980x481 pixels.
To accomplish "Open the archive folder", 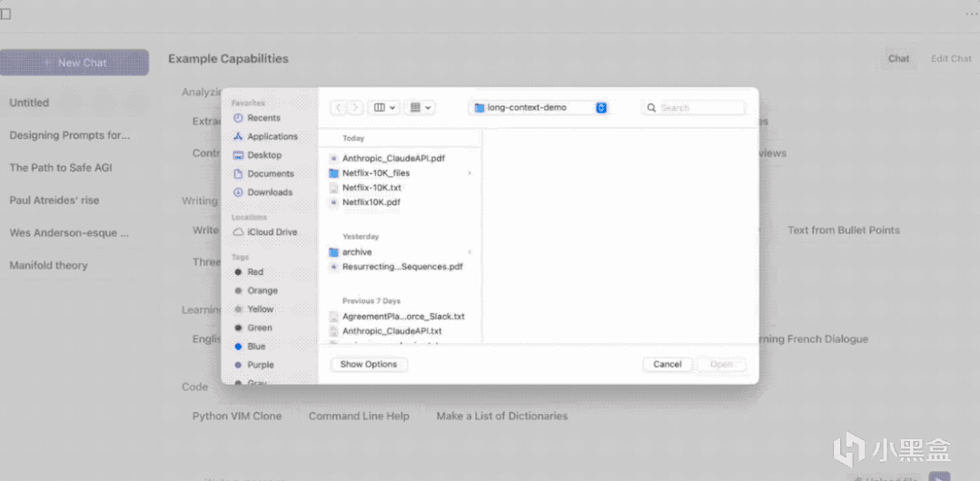I will [x=357, y=251].
